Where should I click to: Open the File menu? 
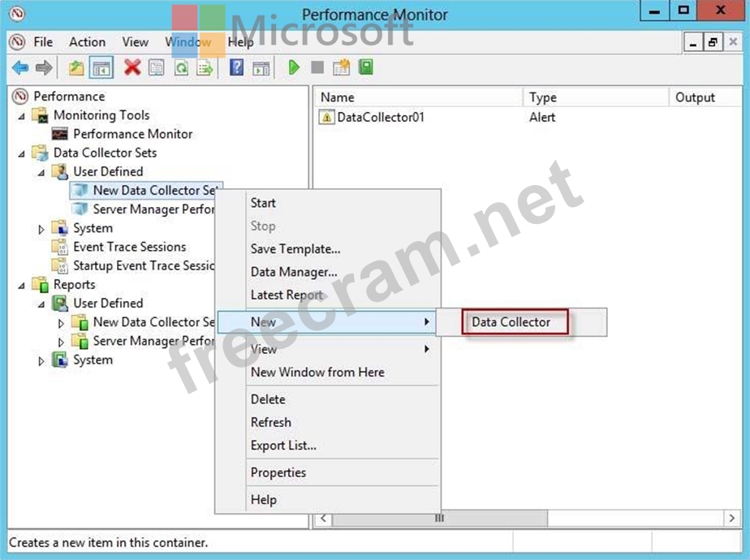point(43,42)
